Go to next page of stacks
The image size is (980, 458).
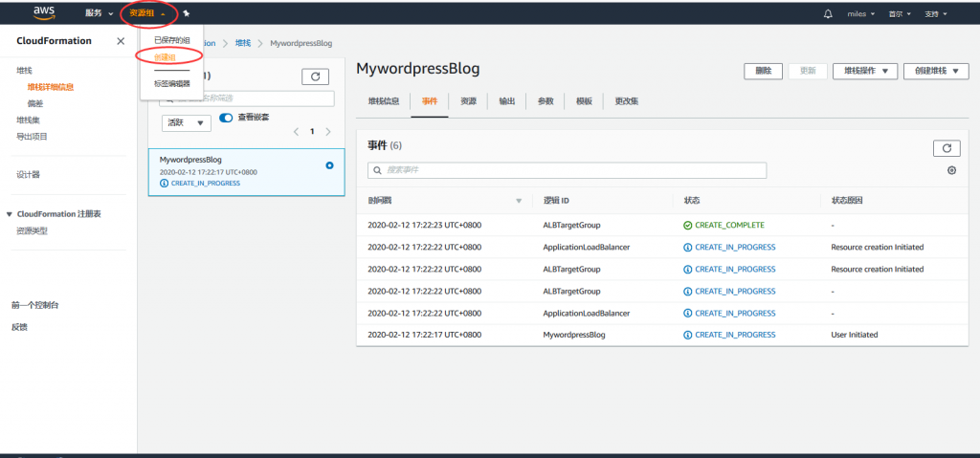coord(328,132)
